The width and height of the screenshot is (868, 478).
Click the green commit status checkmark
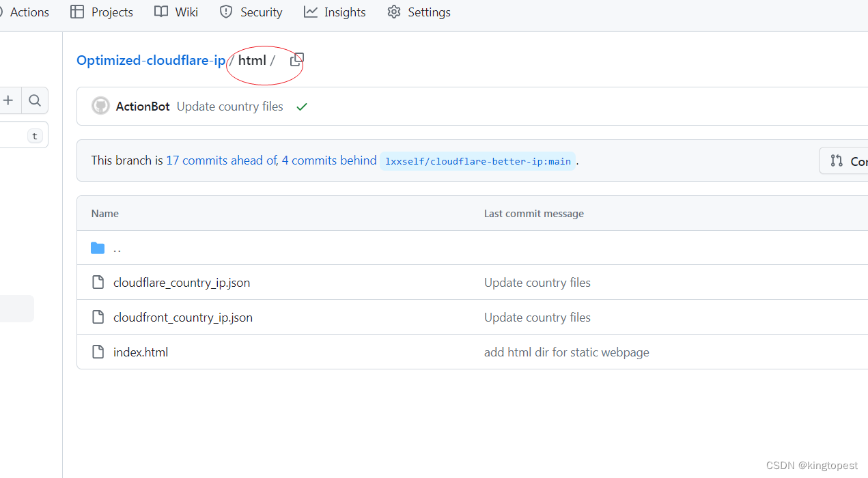point(302,107)
